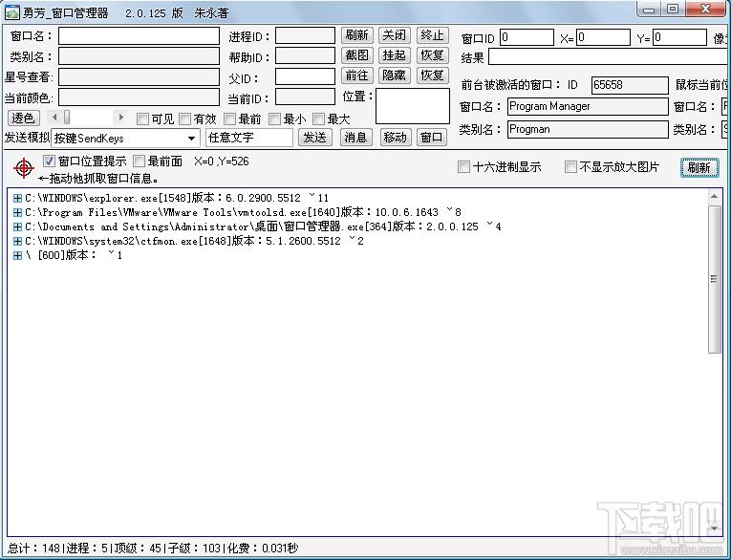Screen dimensions: 731x560
Task: Click the 刷新 button above the process list
Action: (x=699, y=168)
